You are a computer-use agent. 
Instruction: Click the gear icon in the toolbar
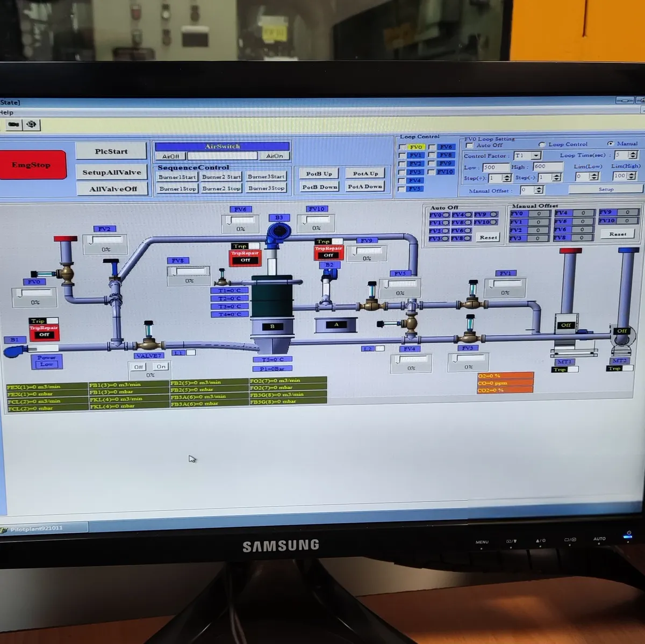32,125
